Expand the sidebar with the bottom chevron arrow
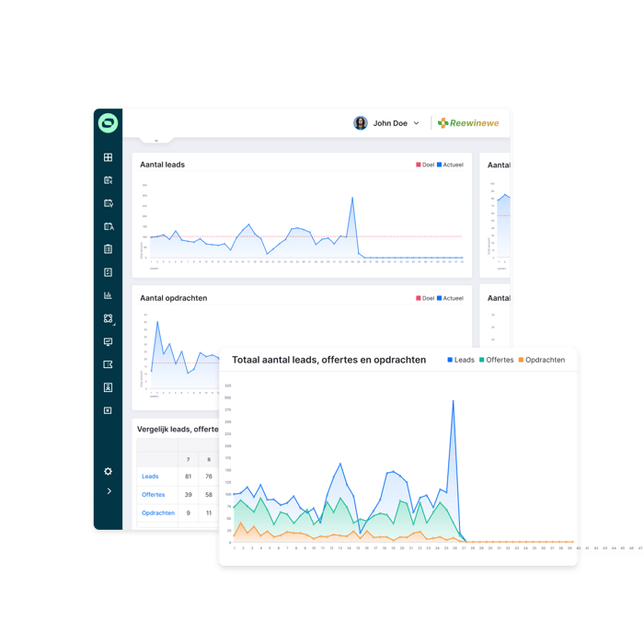Image resolution: width=644 pixels, height=644 pixels. click(x=108, y=491)
